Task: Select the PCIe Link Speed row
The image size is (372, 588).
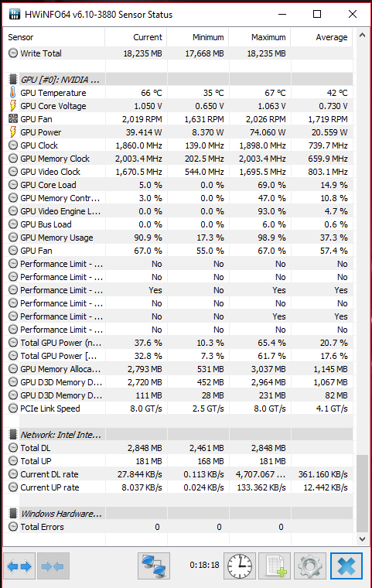Action: (x=180, y=409)
